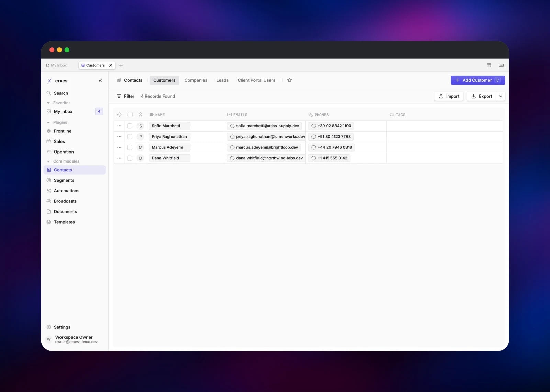Close the Customers tab
550x392 pixels.
coord(111,65)
